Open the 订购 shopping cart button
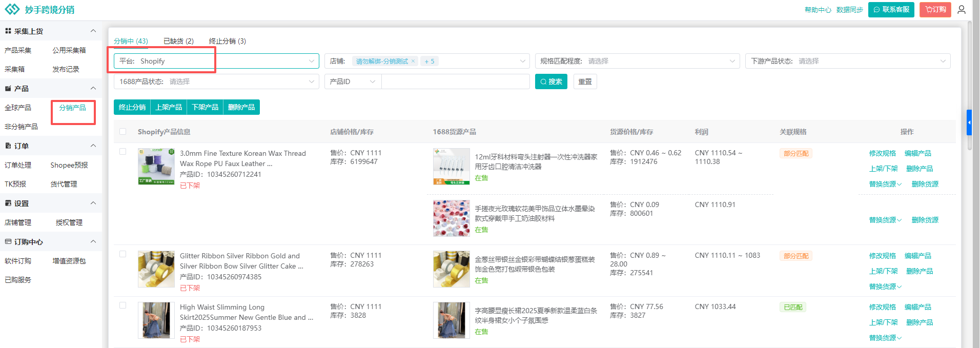This screenshot has width=980, height=348. (x=935, y=10)
